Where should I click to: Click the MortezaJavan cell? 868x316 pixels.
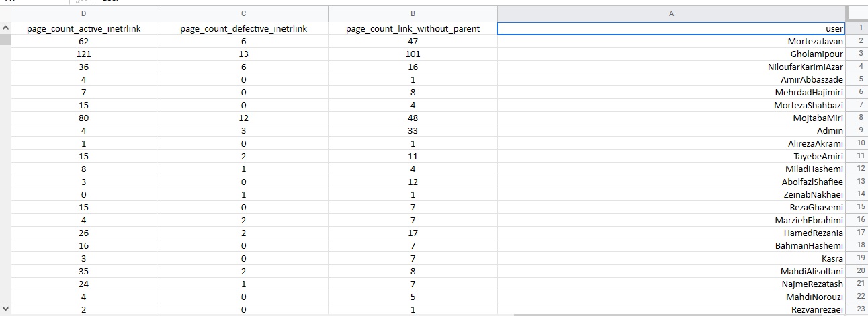pos(670,42)
